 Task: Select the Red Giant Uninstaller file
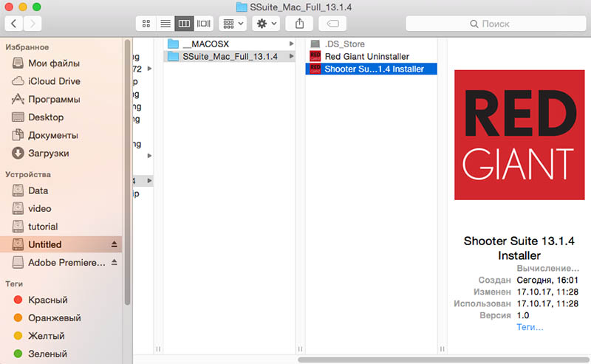372,57
